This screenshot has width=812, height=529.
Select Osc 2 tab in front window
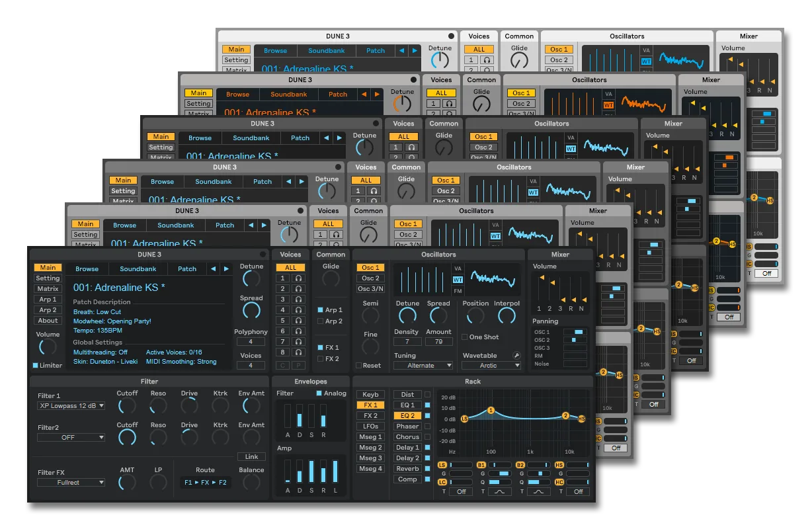click(x=370, y=278)
